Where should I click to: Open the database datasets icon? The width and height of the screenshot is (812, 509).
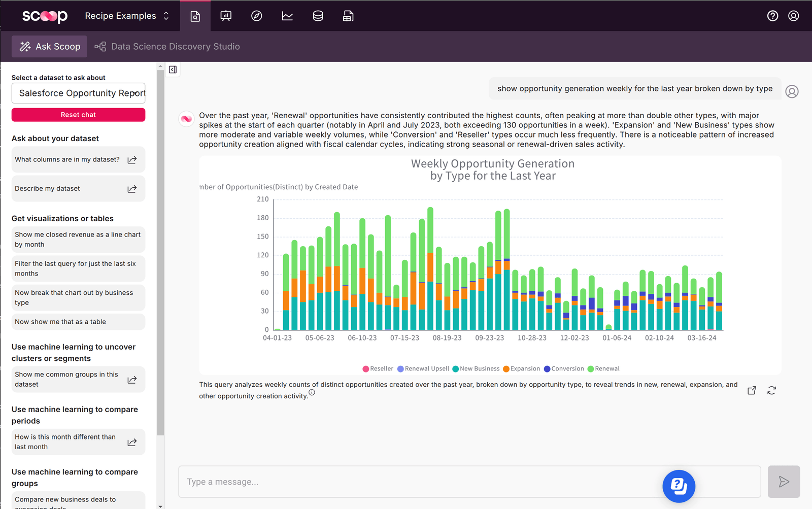point(318,16)
